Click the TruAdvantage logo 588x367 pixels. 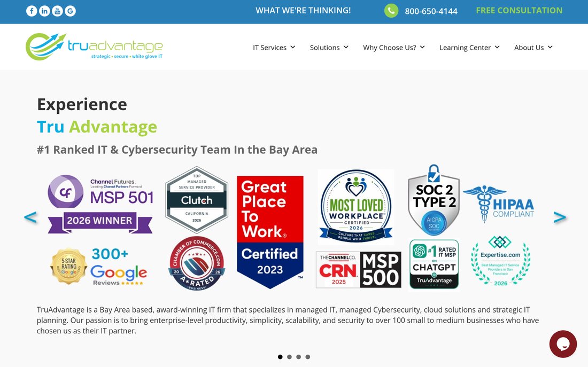click(94, 46)
